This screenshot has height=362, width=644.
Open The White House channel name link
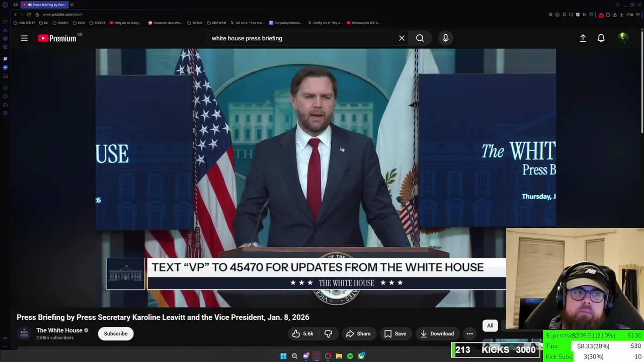(59, 330)
